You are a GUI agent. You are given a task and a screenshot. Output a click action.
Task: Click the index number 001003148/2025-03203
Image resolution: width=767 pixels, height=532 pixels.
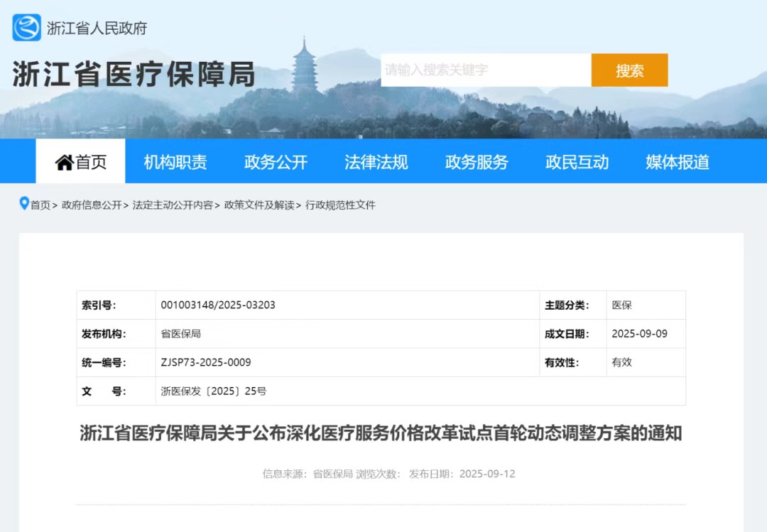(x=218, y=305)
